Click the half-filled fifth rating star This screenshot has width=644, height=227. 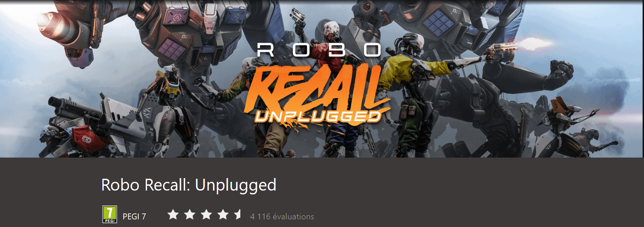click(238, 215)
